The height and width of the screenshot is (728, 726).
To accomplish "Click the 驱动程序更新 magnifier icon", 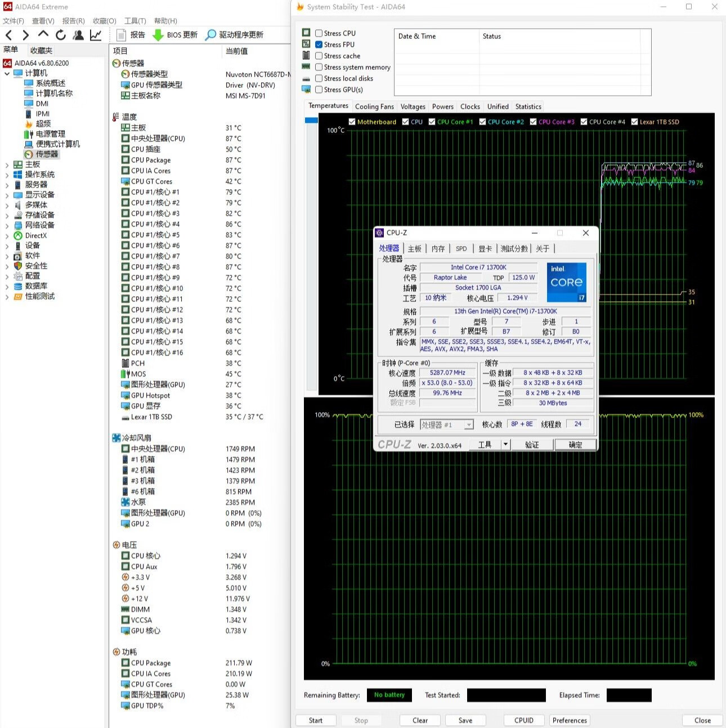I will tap(210, 35).
